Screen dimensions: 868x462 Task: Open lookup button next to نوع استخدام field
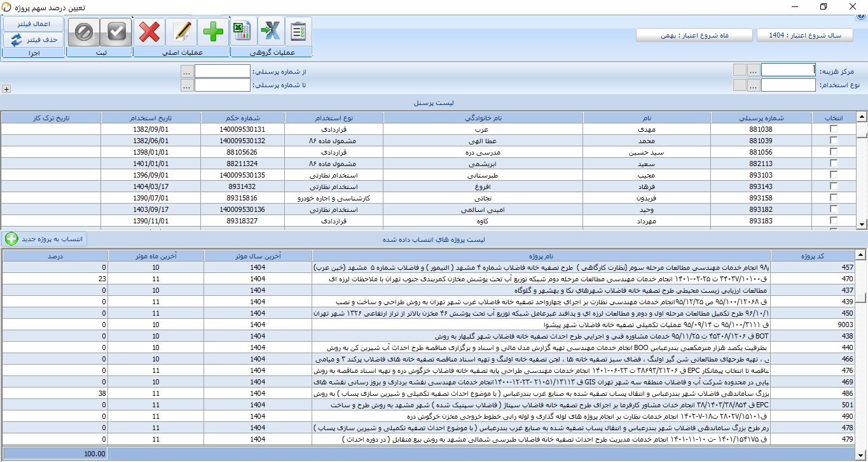[754, 85]
